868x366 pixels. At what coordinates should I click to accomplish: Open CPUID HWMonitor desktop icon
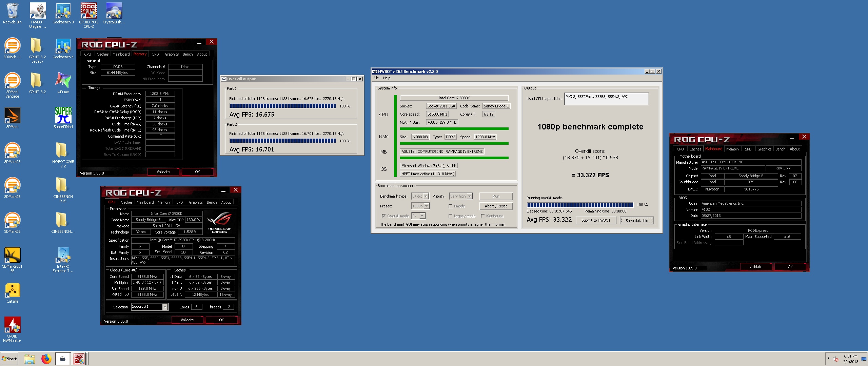(12, 330)
